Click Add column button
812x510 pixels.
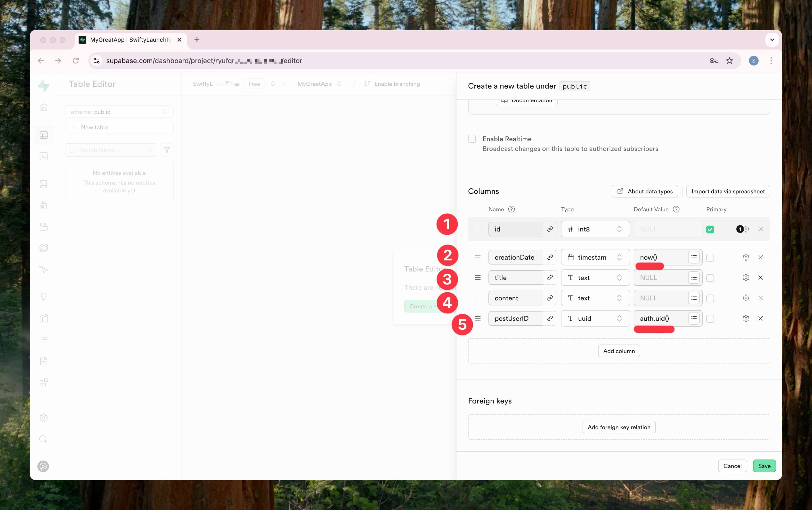pos(619,351)
